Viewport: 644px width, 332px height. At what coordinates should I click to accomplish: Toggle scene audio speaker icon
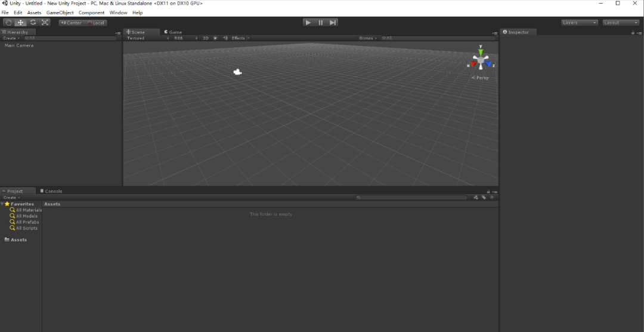(x=225, y=38)
